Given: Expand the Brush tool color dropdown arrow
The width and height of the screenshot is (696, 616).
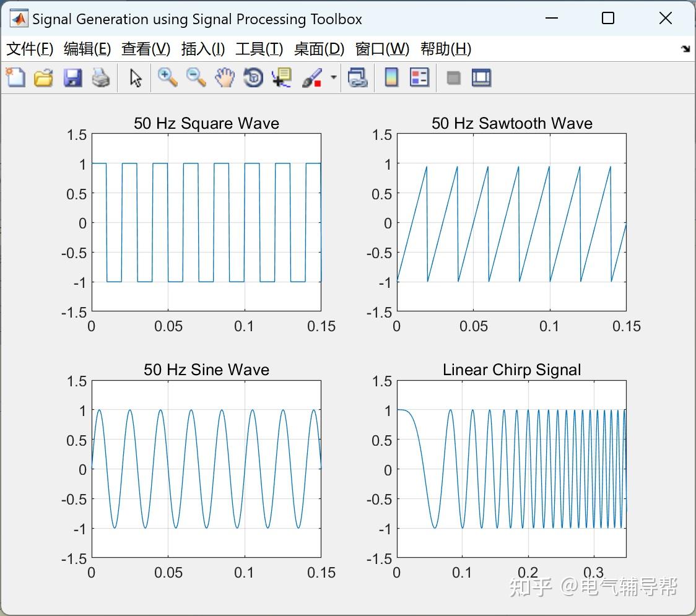Looking at the screenshot, I should tap(334, 77).
